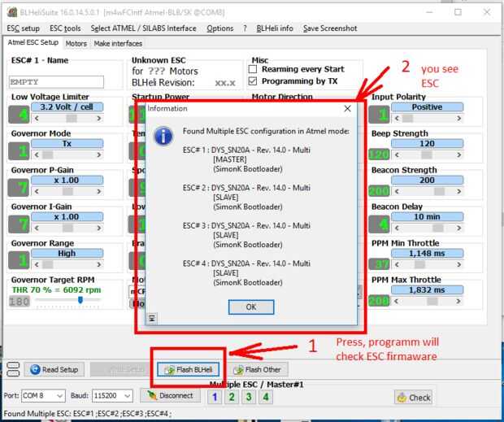The width and height of the screenshot is (504, 422).
Task: Open the COM 8 port dropdown
Action: (x=43, y=396)
